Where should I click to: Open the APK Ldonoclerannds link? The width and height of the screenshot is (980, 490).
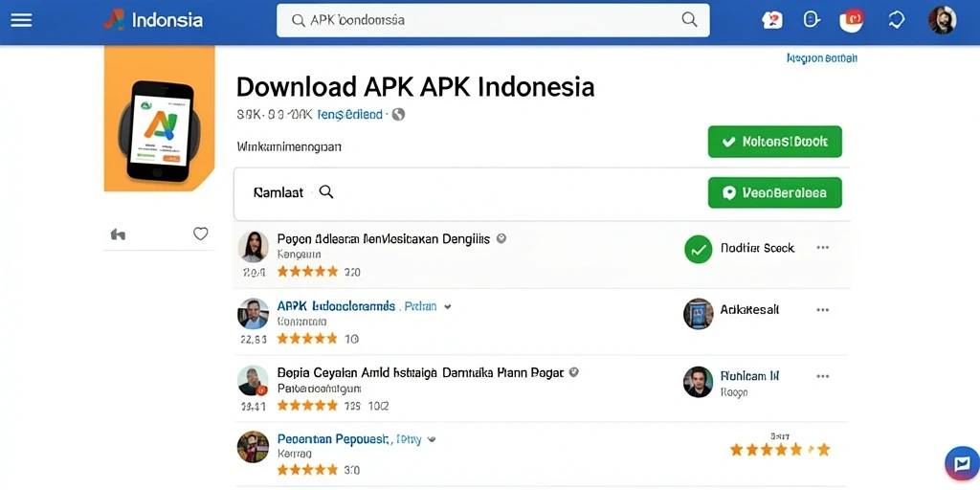[336, 306]
